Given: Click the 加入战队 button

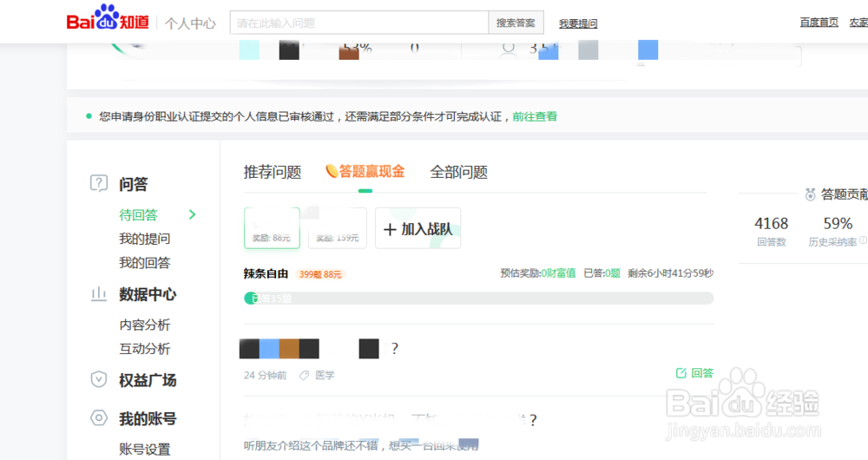Looking at the screenshot, I should (418, 228).
